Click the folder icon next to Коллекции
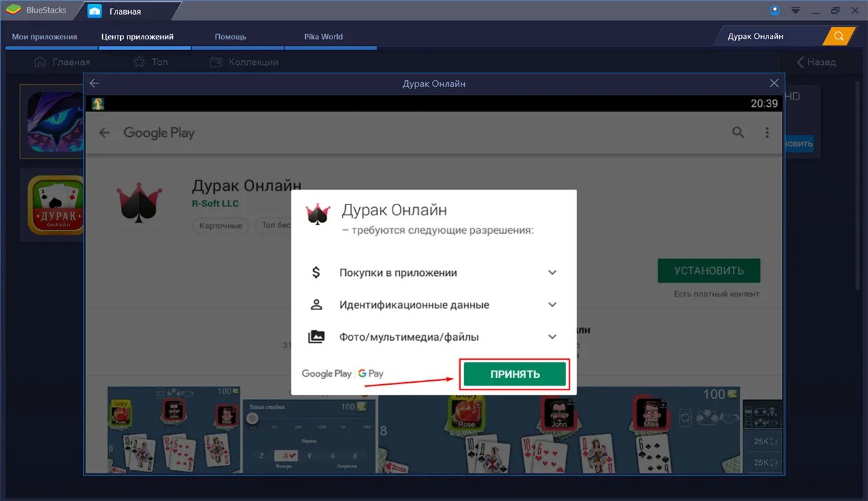Image resolution: width=868 pixels, height=501 pixels. [x=216, y=61]
